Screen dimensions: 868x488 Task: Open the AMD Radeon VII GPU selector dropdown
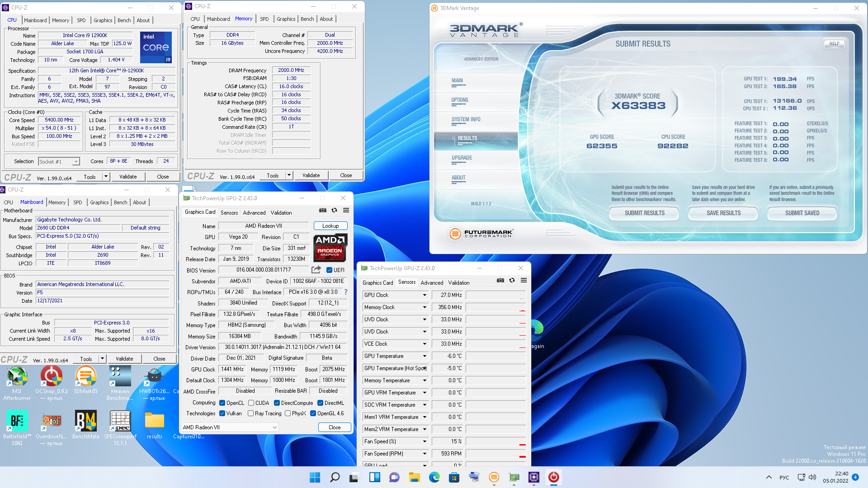click(230, 427)
